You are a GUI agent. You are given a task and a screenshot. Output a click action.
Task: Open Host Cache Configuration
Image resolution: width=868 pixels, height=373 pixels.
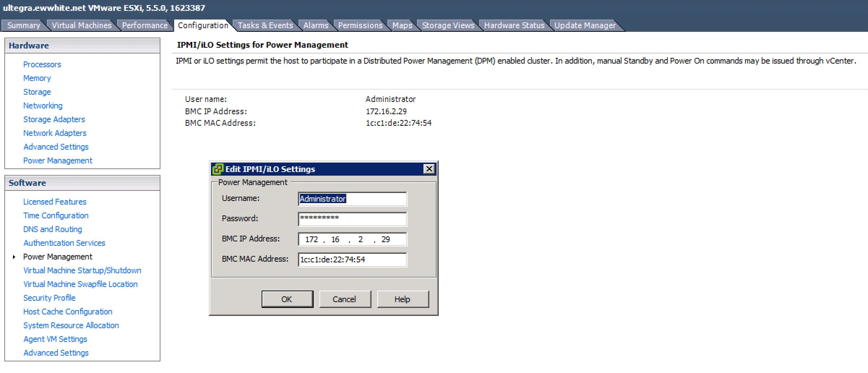click(x=68, y=312)
